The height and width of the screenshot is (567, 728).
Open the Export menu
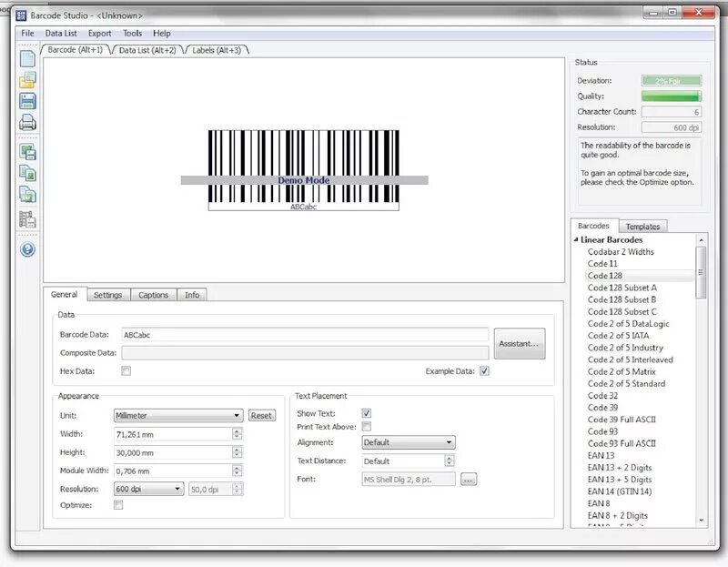coord(100,33)
